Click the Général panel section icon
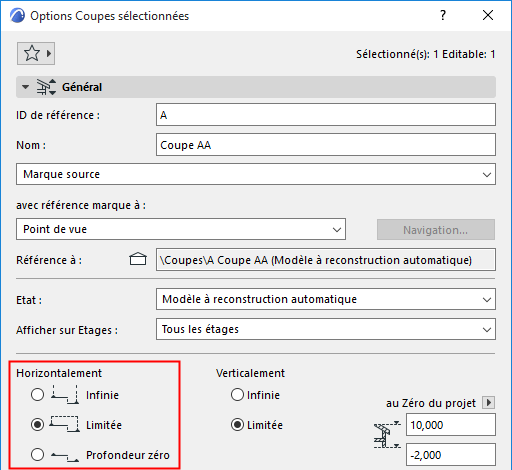Image resolution: width=512 pixels, height=470 pixels. coord(46,87)
